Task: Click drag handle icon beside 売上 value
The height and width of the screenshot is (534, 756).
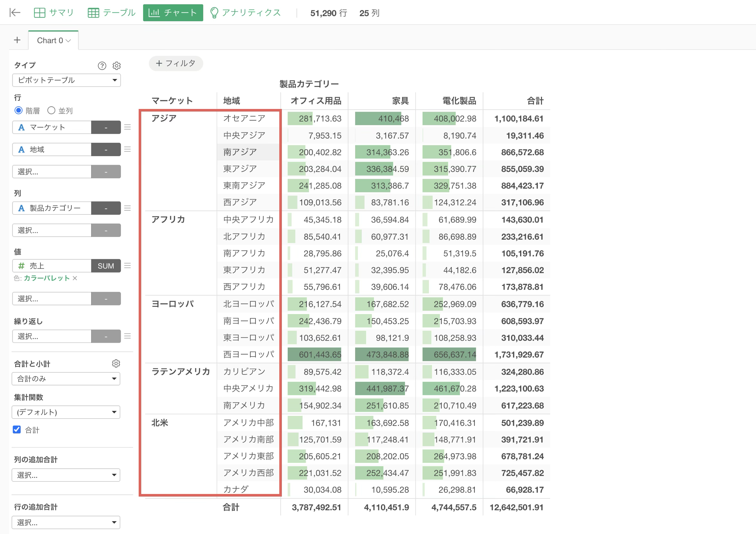Action: [x=127, y=265]
